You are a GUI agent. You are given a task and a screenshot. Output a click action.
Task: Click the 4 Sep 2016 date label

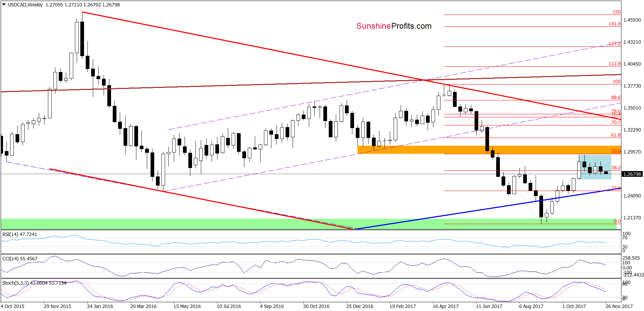click(x=272, y=306)
